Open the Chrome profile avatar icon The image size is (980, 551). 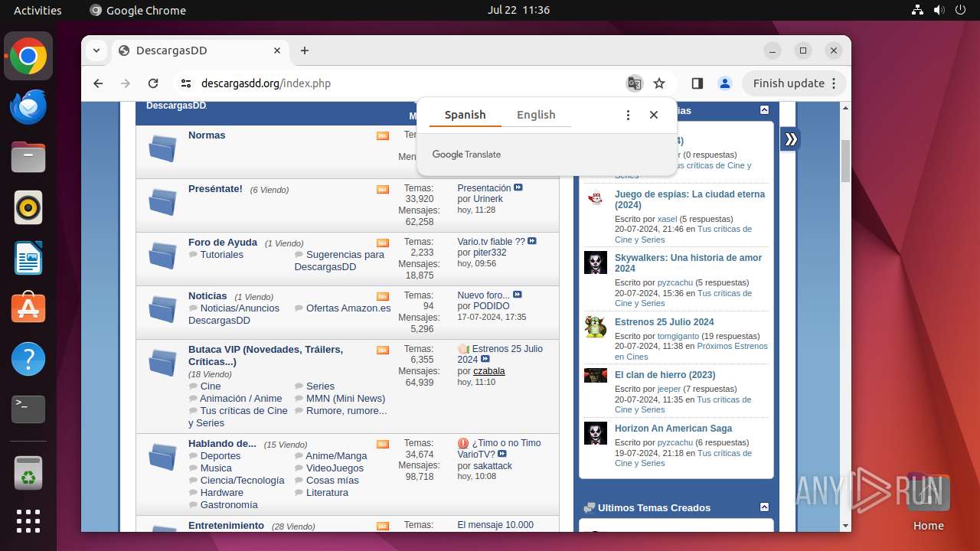[724, 83]
